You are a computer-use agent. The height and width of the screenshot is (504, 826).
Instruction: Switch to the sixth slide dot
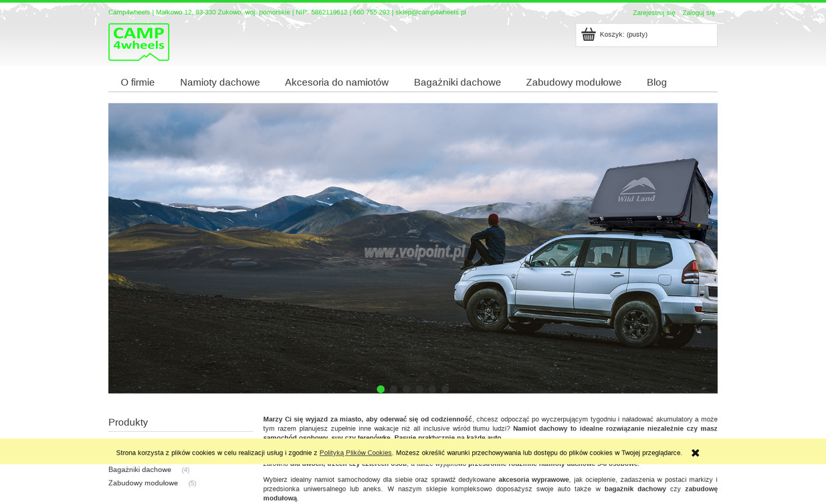pos(445,389)
